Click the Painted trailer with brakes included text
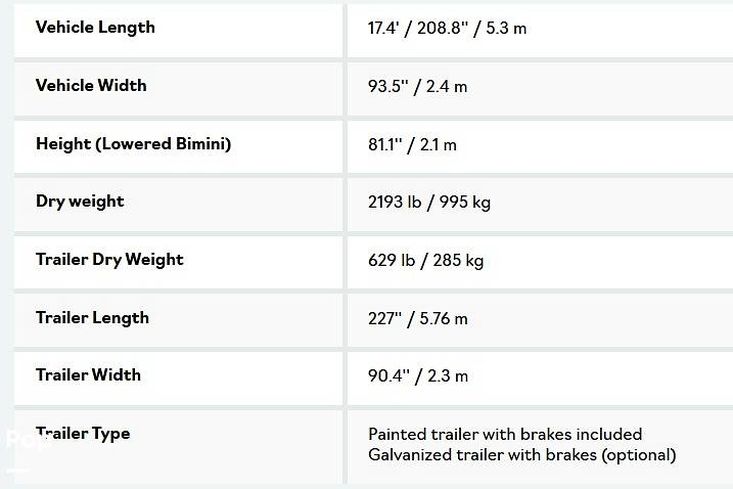Viewport: 733px width, 489px height. point(505,434)
